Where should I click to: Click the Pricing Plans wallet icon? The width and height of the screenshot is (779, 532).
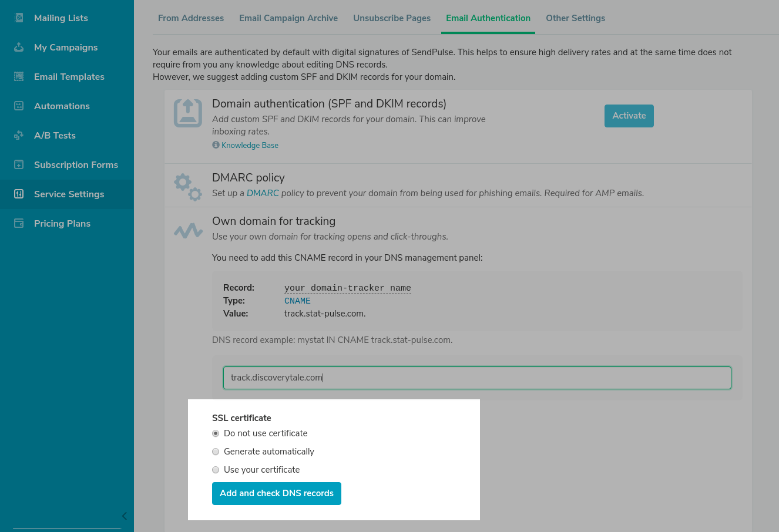point(19,223)
